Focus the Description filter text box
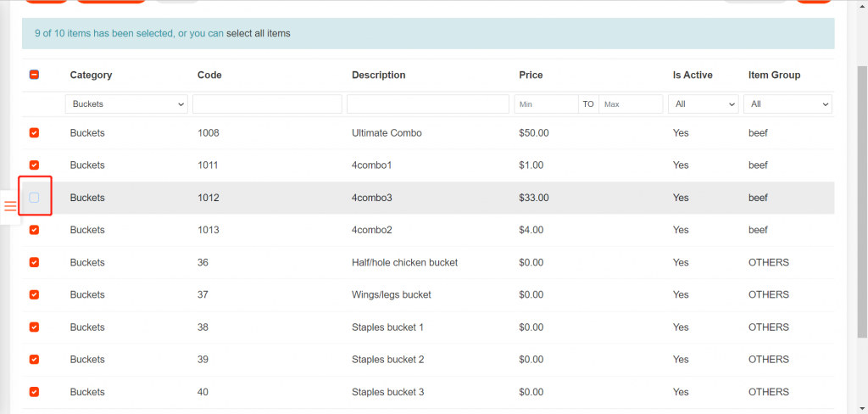This screenshot has height=414, width=868. pos(426,104)
